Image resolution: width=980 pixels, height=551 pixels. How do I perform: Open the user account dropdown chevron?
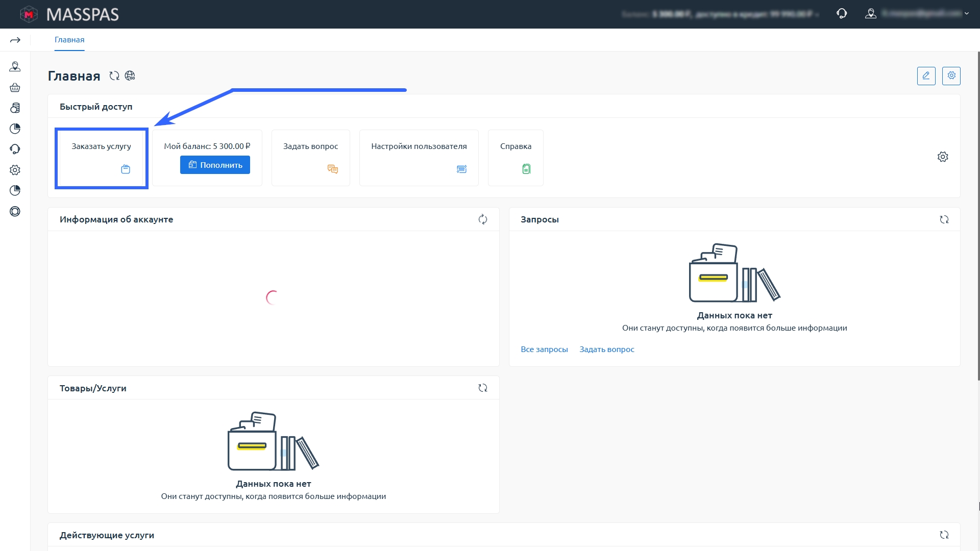click(966, 14)
